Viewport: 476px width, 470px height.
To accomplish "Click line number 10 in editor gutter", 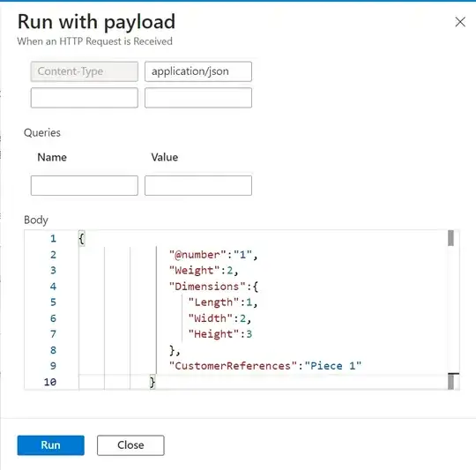I will coord(50,382).
